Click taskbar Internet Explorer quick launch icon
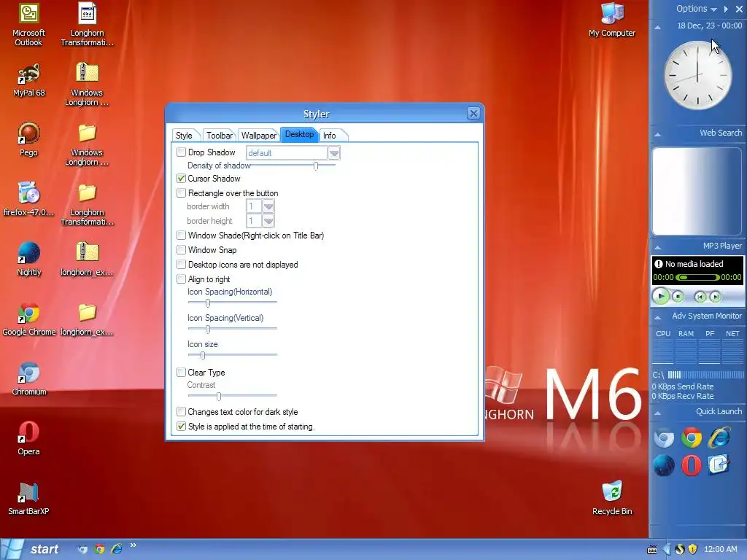Viewport: 747px width, 560px height. [116, 549]
